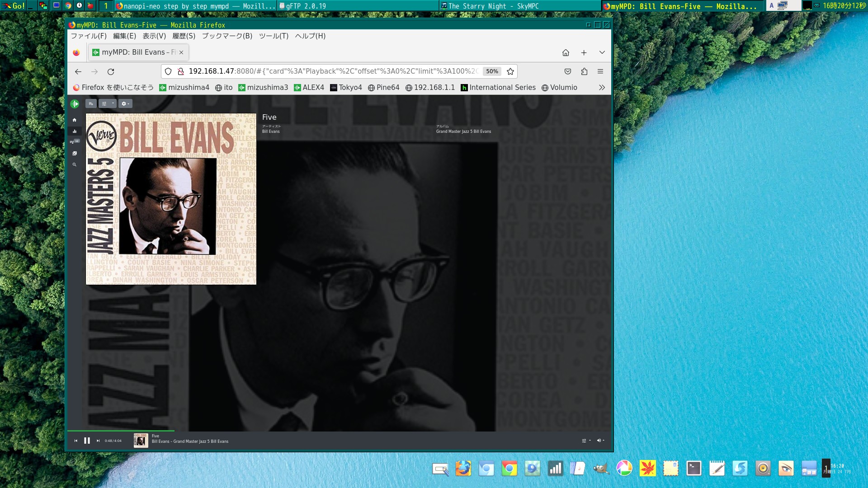
Task: Click the large Bill Evans album cover
Action: pos(171,199)
